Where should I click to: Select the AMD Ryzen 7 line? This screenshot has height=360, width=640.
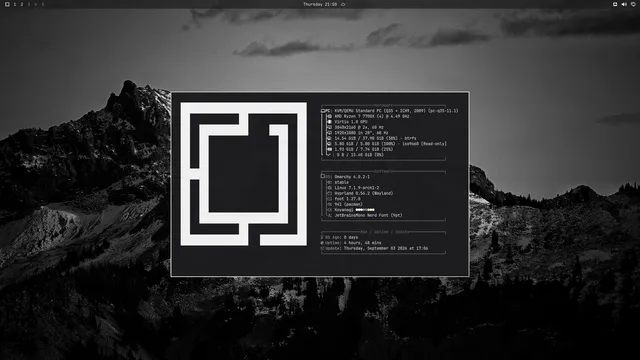click(x=371, y=116)
